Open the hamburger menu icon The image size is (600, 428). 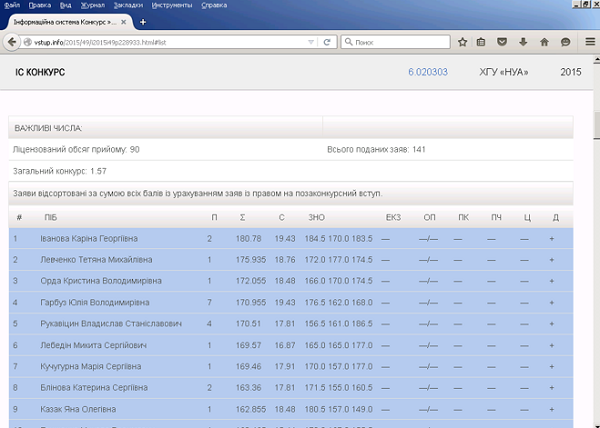pos(590,42)
